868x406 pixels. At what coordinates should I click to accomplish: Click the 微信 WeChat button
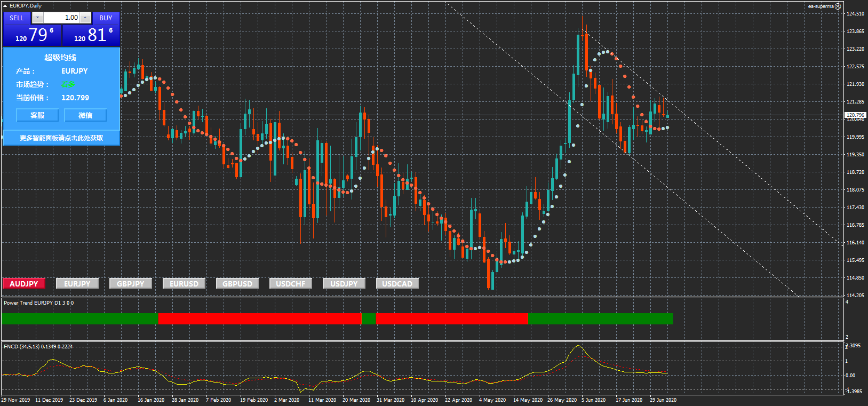(85, 115)
